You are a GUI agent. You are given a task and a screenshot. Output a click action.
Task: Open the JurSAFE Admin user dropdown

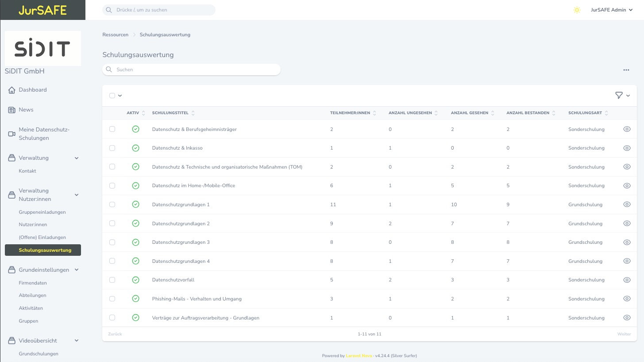[x=612, y=10]
